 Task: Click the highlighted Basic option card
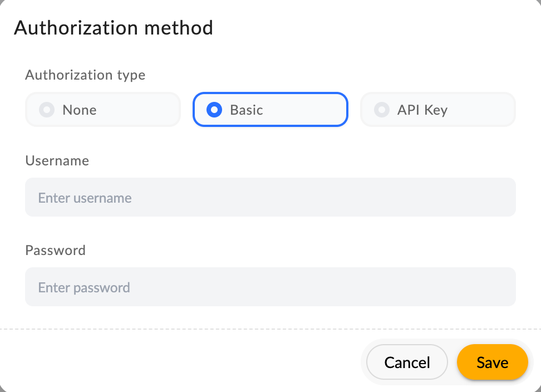(x=270, y=109)
